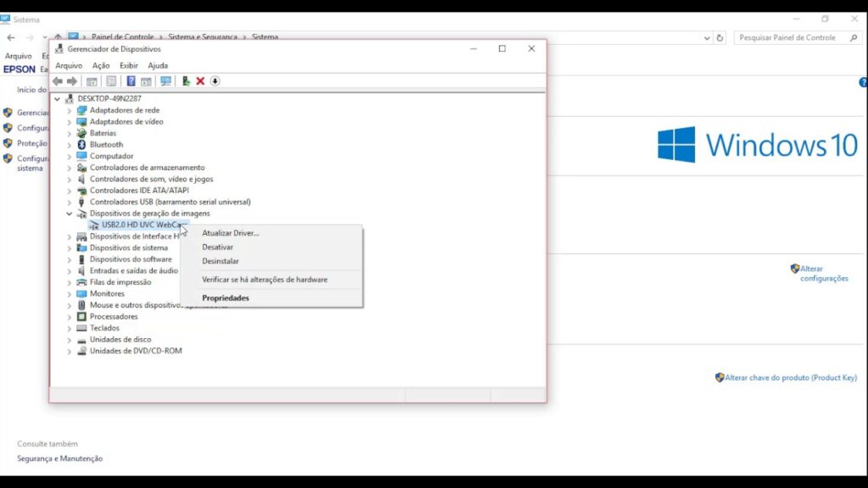Click the Controladores IDE ATA/ATAPI icon
The height and width of the screenshot is (488, 868).
coord(81,191)
